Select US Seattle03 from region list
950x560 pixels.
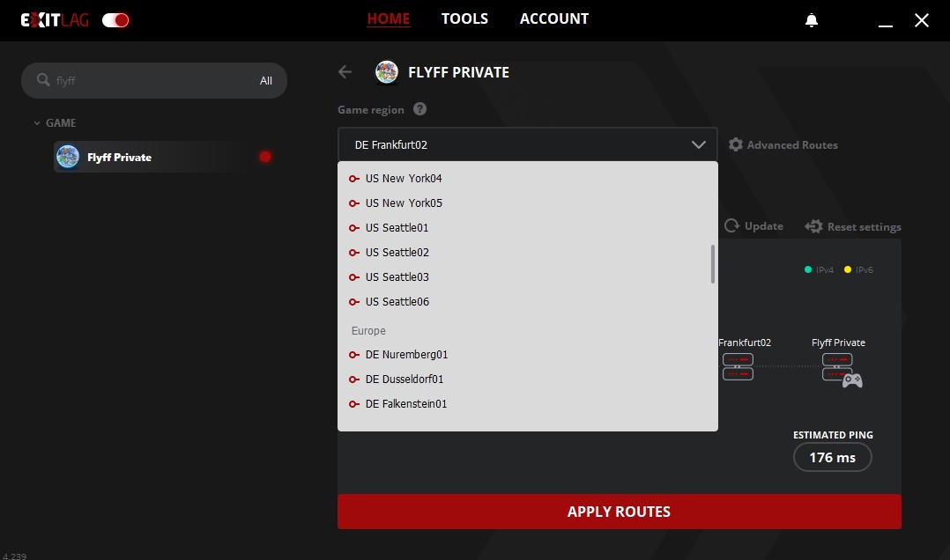click(x=397, y=277)
